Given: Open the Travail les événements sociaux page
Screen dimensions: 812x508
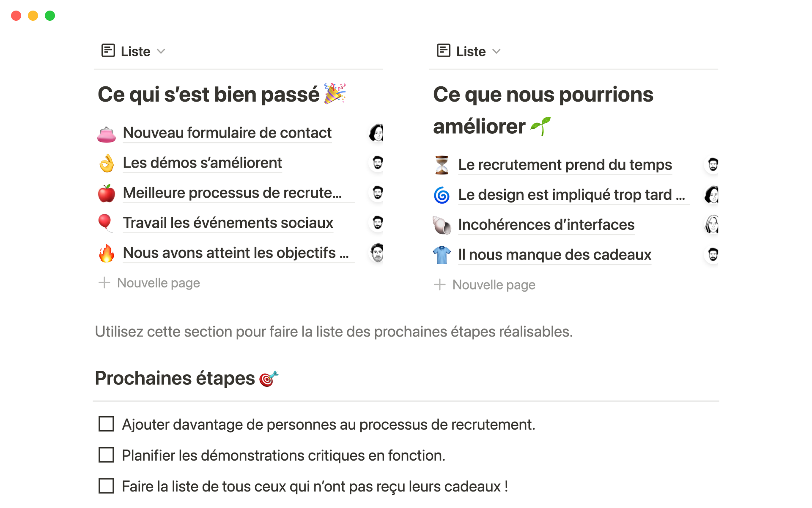Looking at the screenshot, I should tap(228, 223).
